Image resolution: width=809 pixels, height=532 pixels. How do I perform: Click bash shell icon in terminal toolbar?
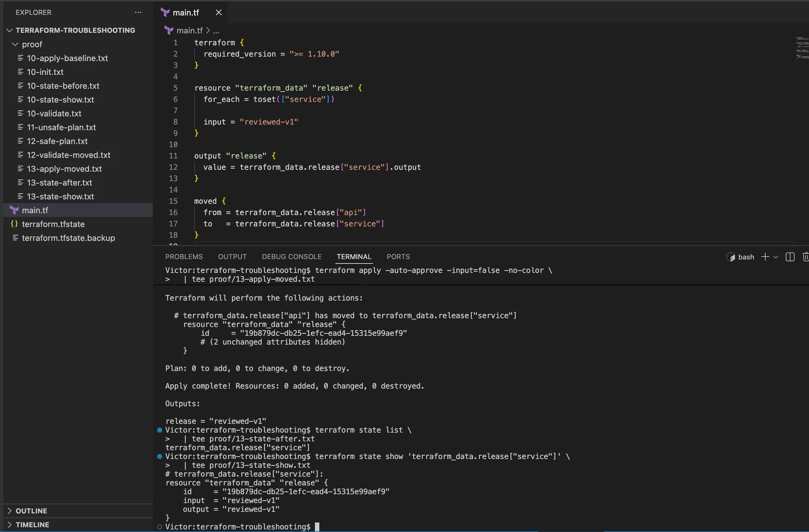coord(731,257)
